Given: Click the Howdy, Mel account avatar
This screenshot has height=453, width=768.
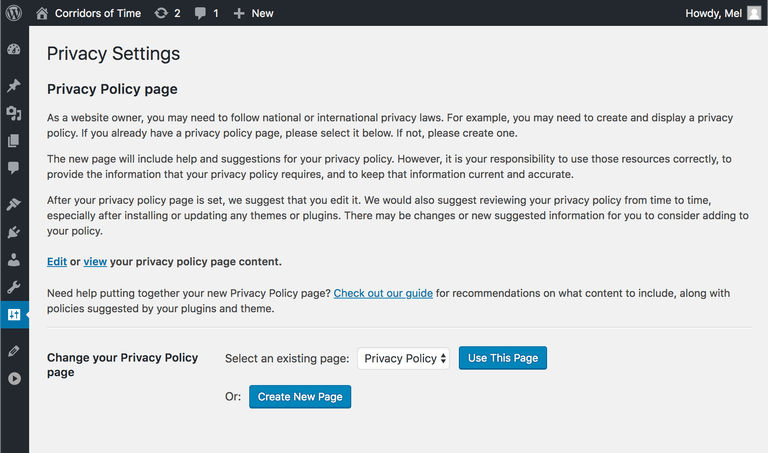Looking at the screenshot, I should coord(753,13).
